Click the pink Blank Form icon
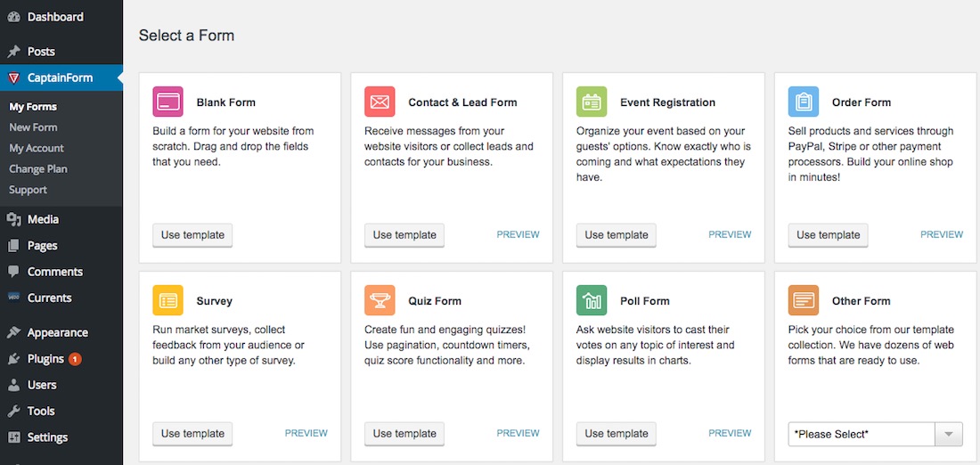The height and width of the screenshot is (465, 980). tap(167, 102)
